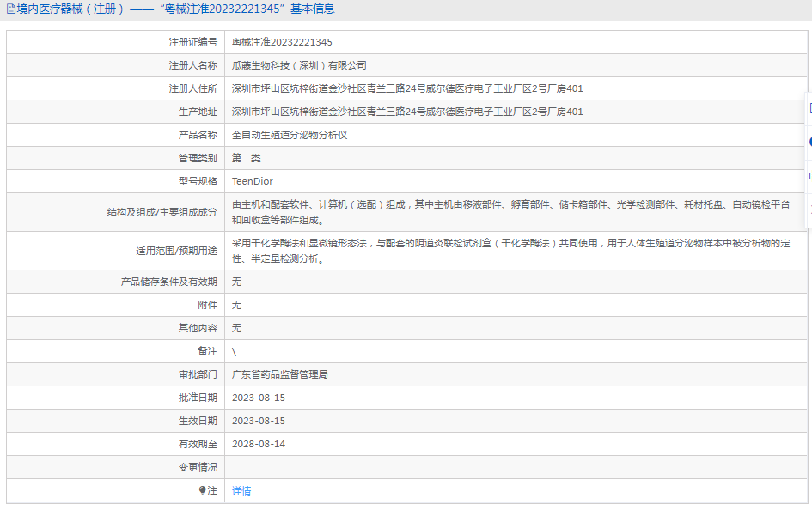Viewport: 812px width, 510px height.
Task: Click registrant name 瓜藤生物科技(深圳)有限公司
Action: tap(299, 66)
